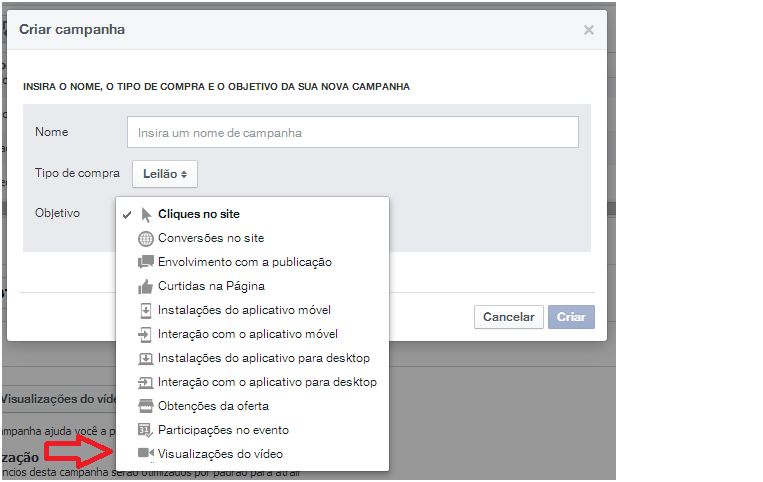This screenshot has height=482, width=763.
Task: Choose the checked Cliques no site option
Action: [199, 214]
